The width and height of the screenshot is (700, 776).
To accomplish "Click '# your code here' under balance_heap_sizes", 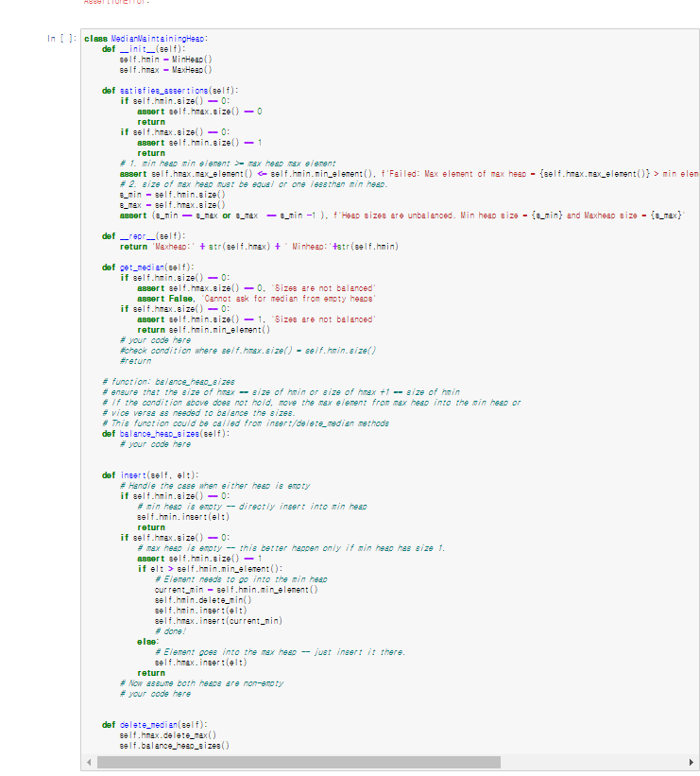I will coord(155,444).
